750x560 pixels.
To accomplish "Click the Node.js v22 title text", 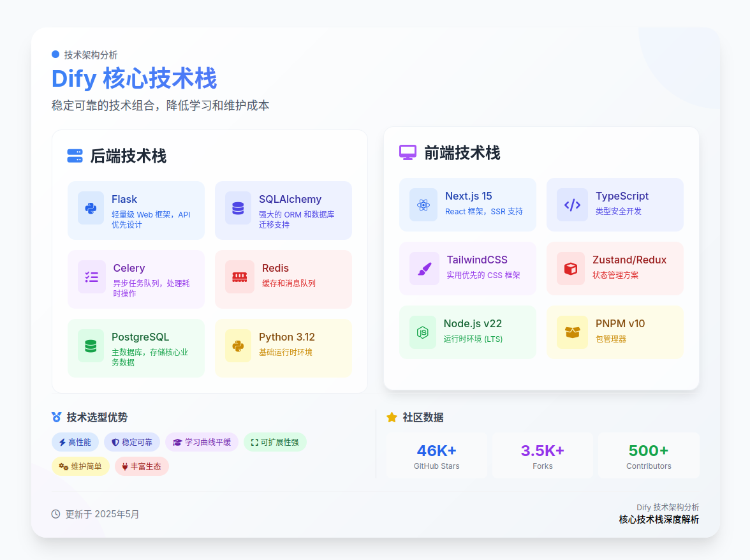I will (x=473, y=324).
